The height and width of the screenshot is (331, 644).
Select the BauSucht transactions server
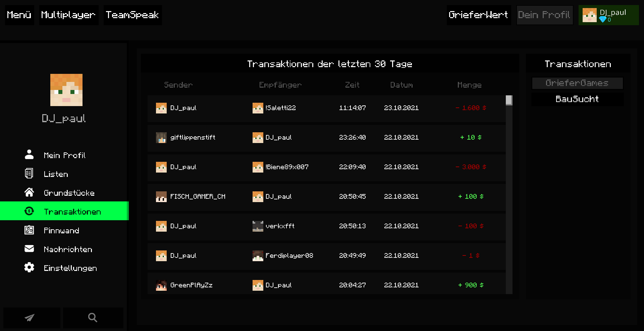[x=577, y=99]
